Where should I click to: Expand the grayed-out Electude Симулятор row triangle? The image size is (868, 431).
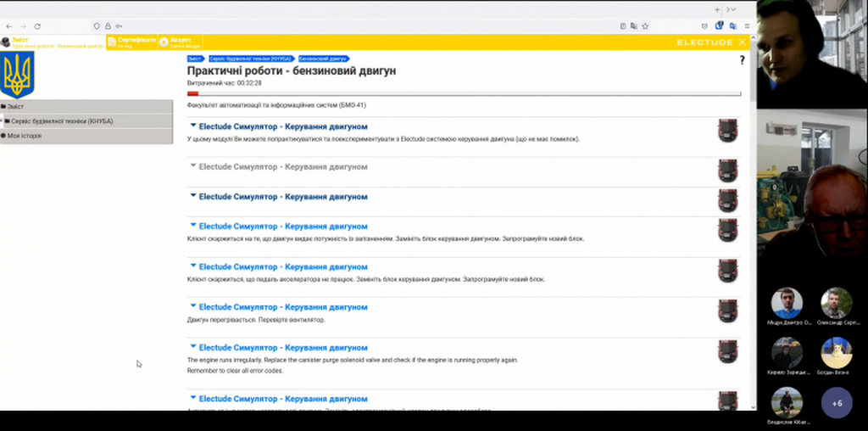pyautogui.click(x=193, y=165)
